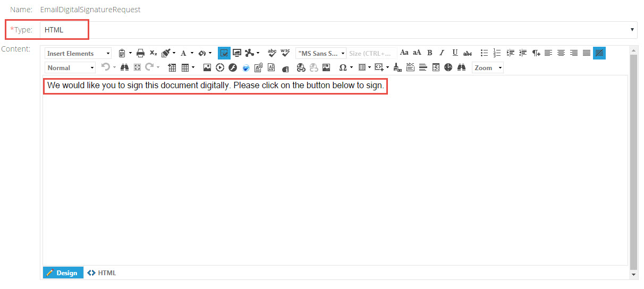Click the Find and Replace binoculars icon

[x=125, y=67]
